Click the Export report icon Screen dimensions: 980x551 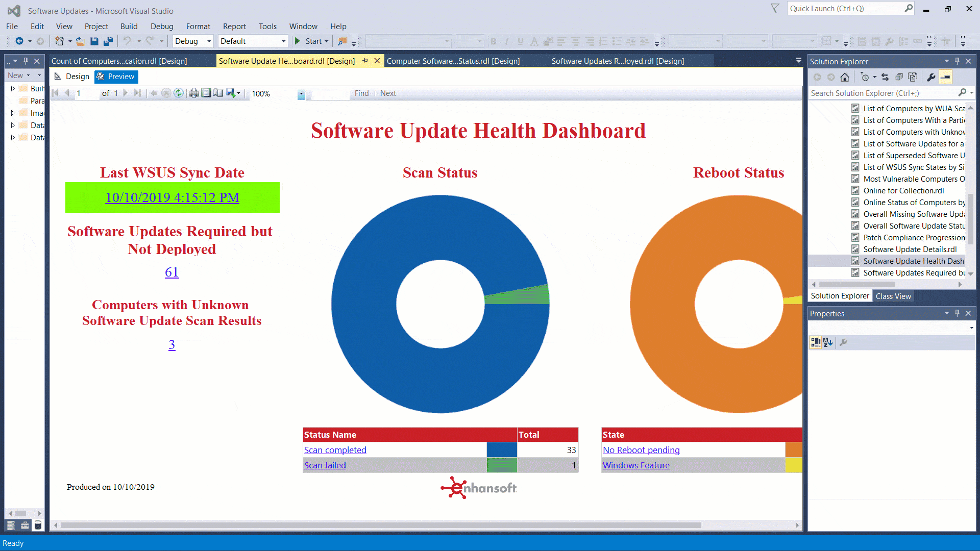click(x=231, y=93)
